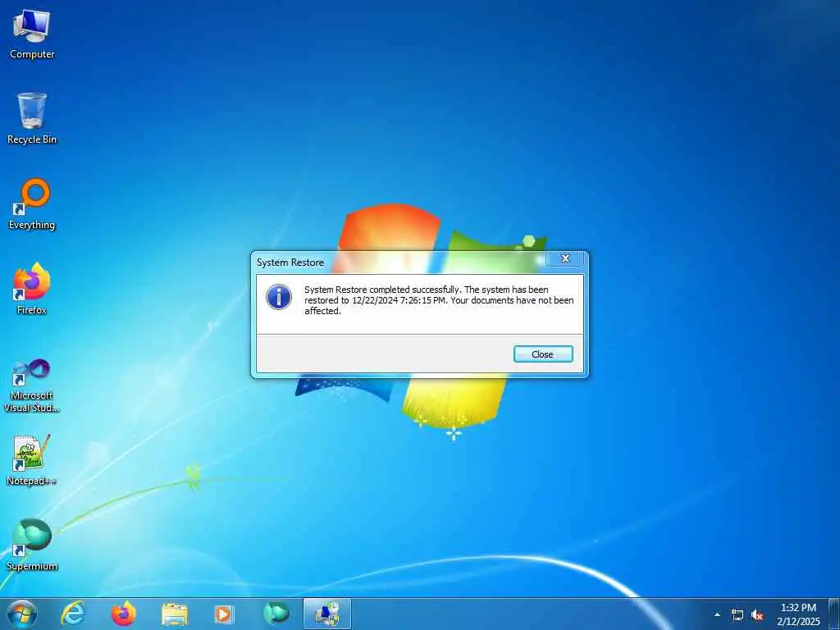Click Close in System Restore dialog
The image size is (840, 630).
[543, 354]
